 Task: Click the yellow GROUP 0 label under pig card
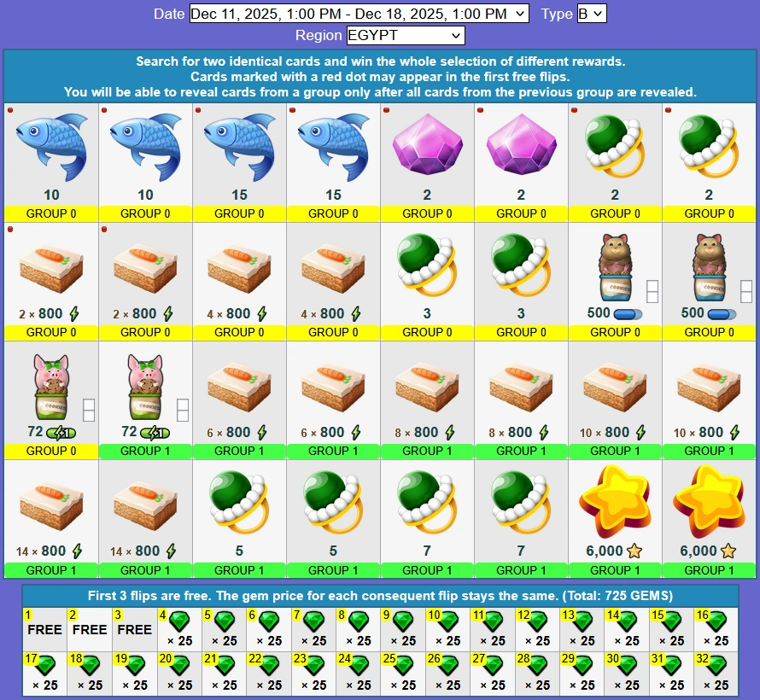point(51,451)
